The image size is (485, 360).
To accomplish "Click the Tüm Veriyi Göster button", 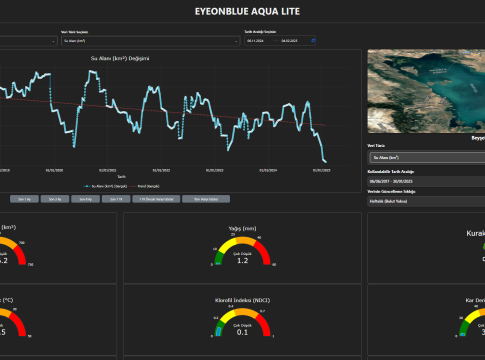I will (x=206, y=199).
